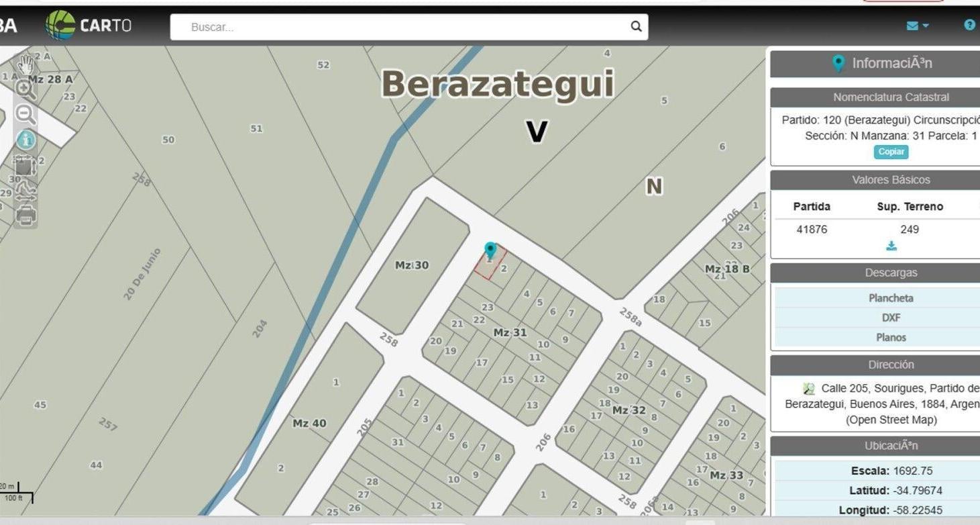Select the measure distance tool

(x=25, y=191)
